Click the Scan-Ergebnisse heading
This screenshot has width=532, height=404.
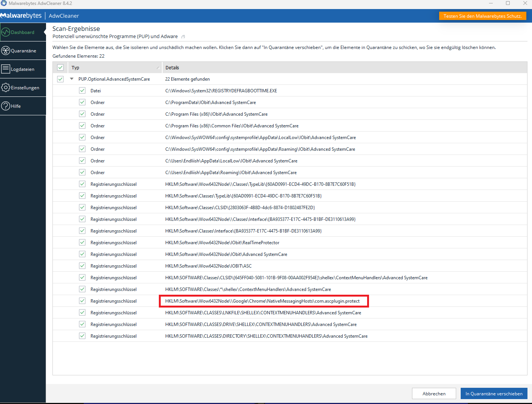click(x=76, y=29)
